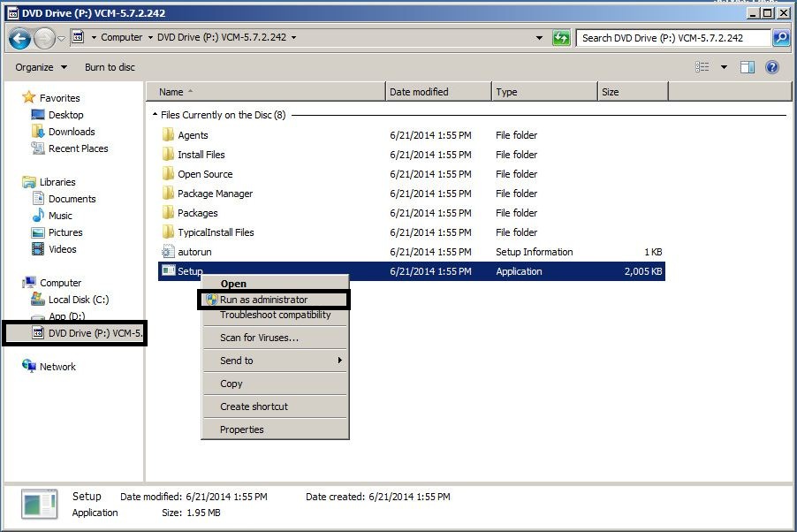Select the autorun setup information file

(x=194, y=252)
